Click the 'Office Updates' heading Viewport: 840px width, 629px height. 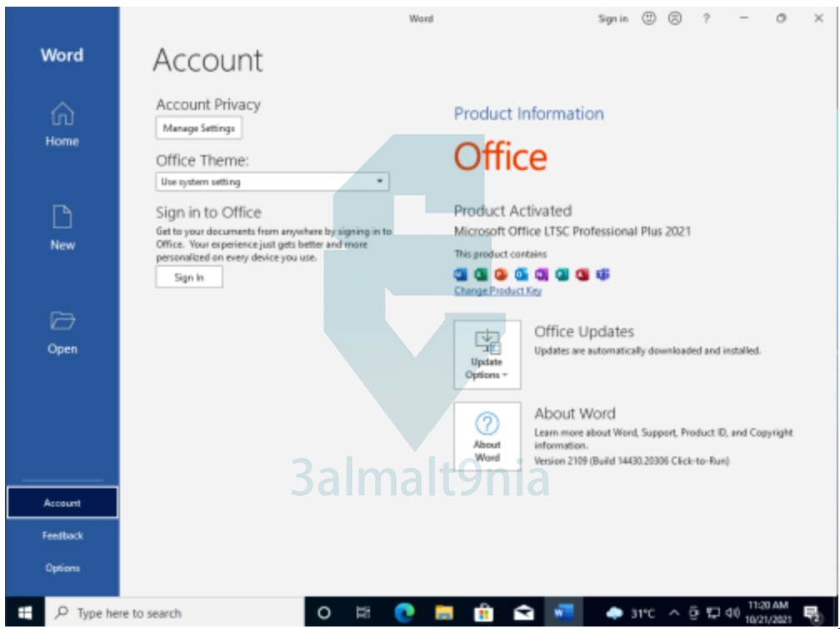click(x=584, y=332)
